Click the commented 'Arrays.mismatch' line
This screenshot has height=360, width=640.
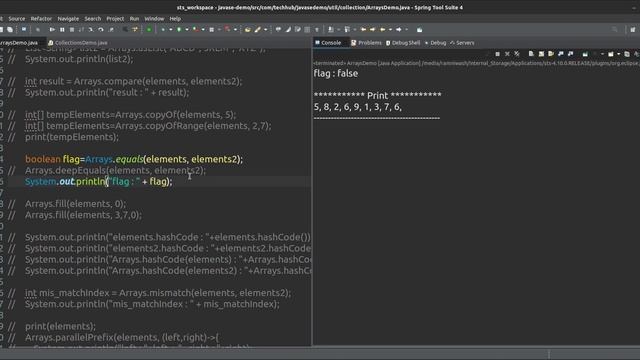tap(158, 293)
